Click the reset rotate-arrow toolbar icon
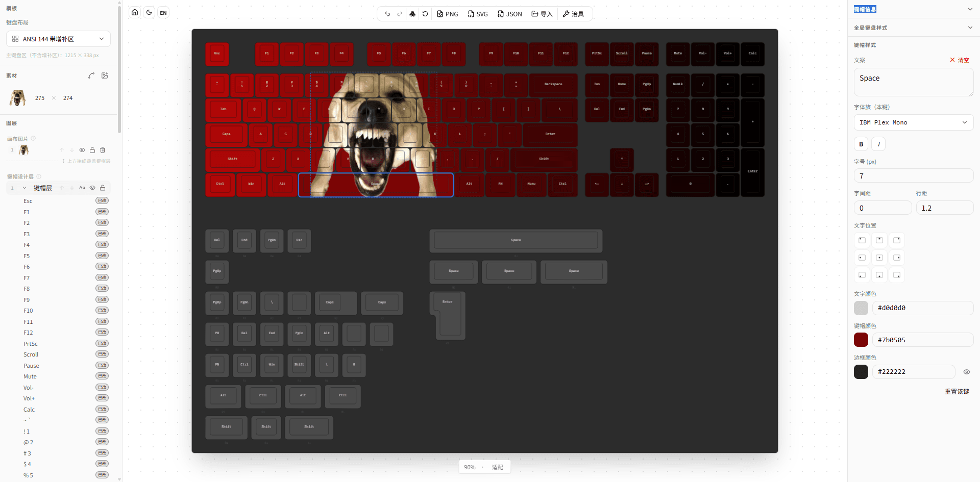 pyautogui.click(x=425, y=14)
